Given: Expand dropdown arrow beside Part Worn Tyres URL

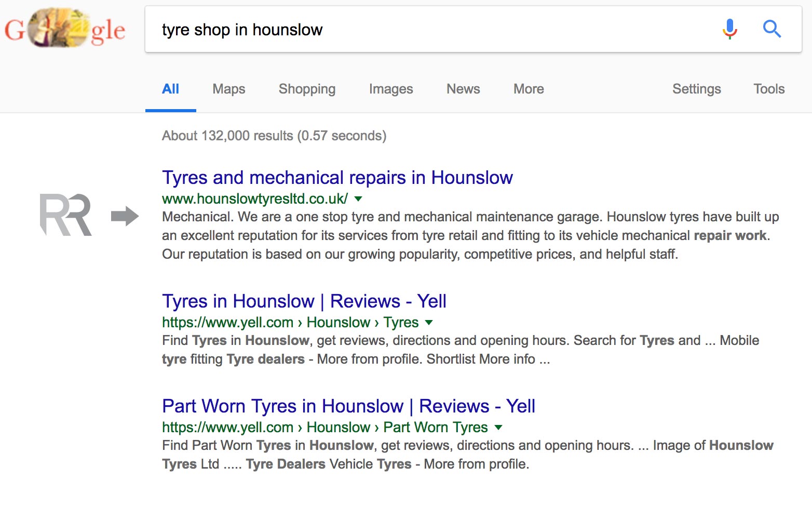Looking at the screenshot, I should click(498, 428).
